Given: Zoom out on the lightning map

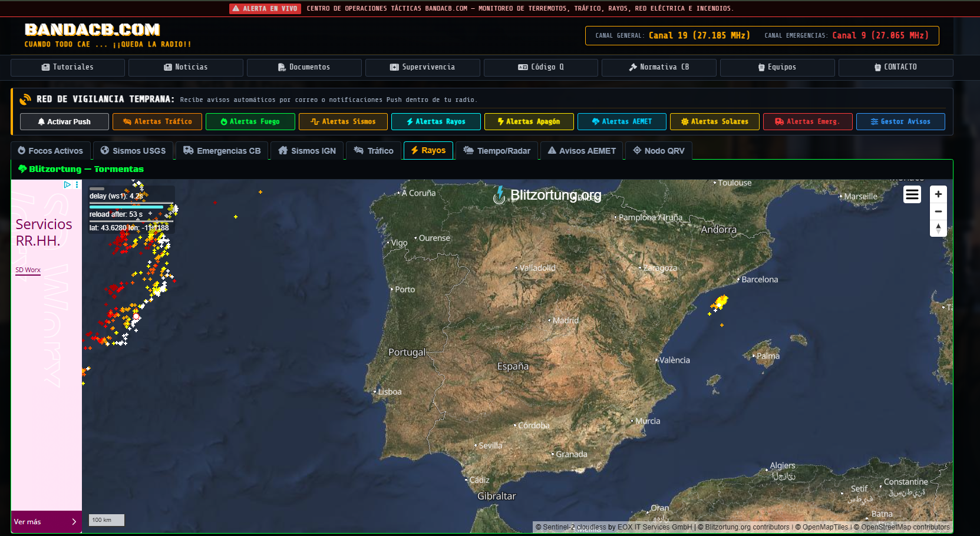Looking at the screenshot, I should pos(938,211).
